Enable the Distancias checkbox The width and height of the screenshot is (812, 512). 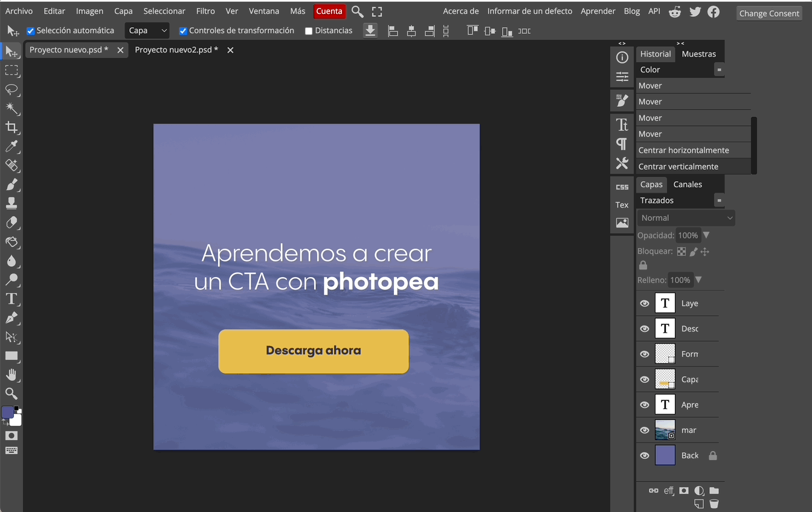(x=309, y=31)
